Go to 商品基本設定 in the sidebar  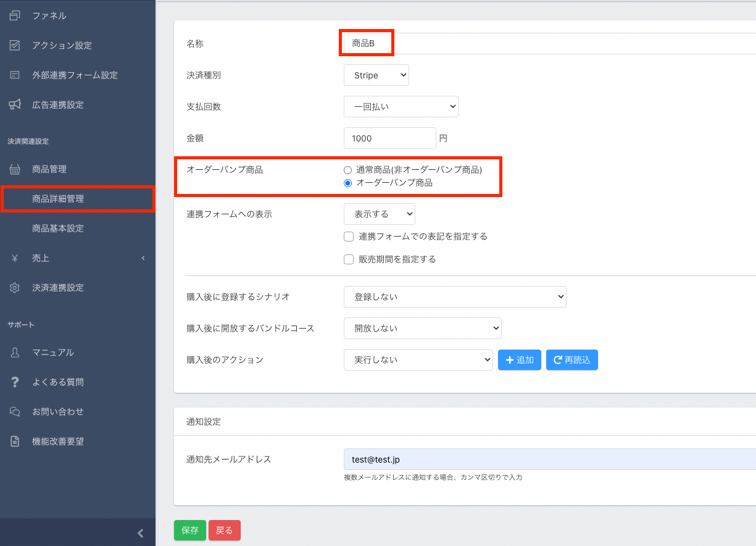coord(58,229)
